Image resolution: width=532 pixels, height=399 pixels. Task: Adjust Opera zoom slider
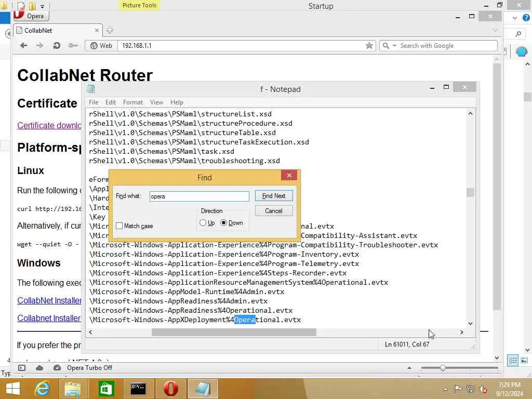pyautogui.click(x=443, y=368)
